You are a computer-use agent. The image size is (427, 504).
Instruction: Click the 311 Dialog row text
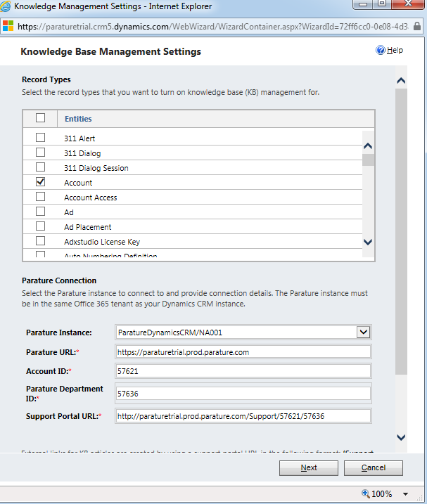[82, 153]
